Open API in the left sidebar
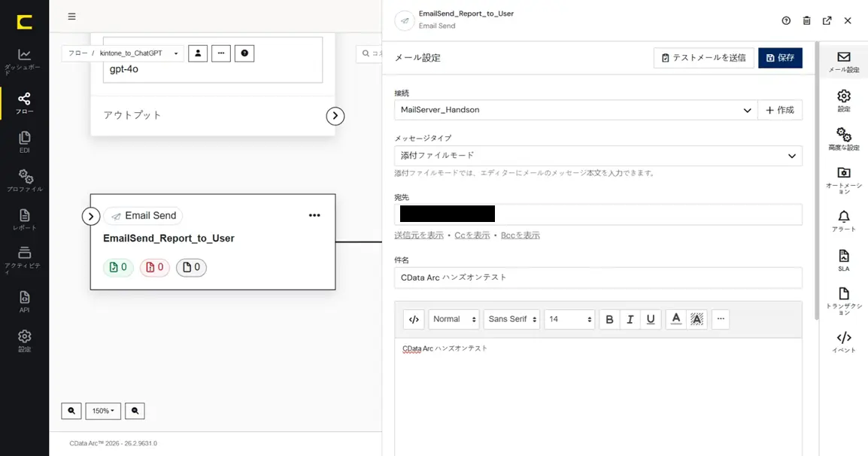This screenshot has width=868, height=456. (24, 302)
